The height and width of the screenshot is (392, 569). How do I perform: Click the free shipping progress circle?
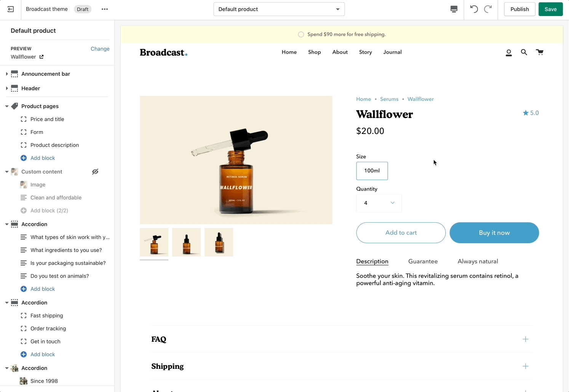[301, 35]
